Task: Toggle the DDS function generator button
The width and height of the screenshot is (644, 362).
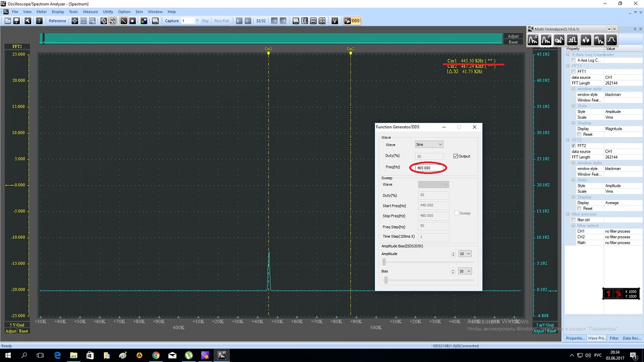Action: (352, 21)
